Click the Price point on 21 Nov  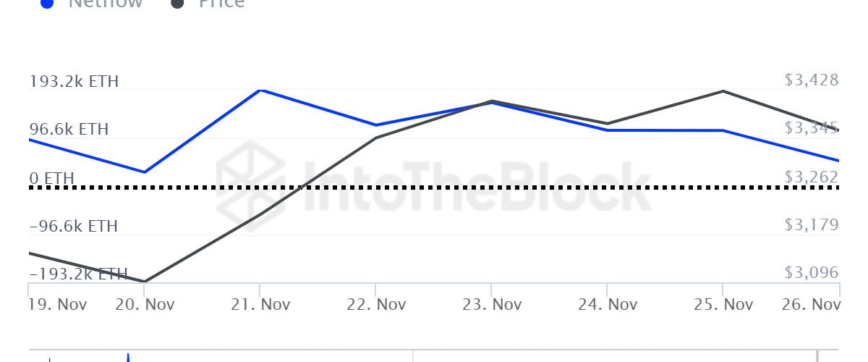click(260, 215)
